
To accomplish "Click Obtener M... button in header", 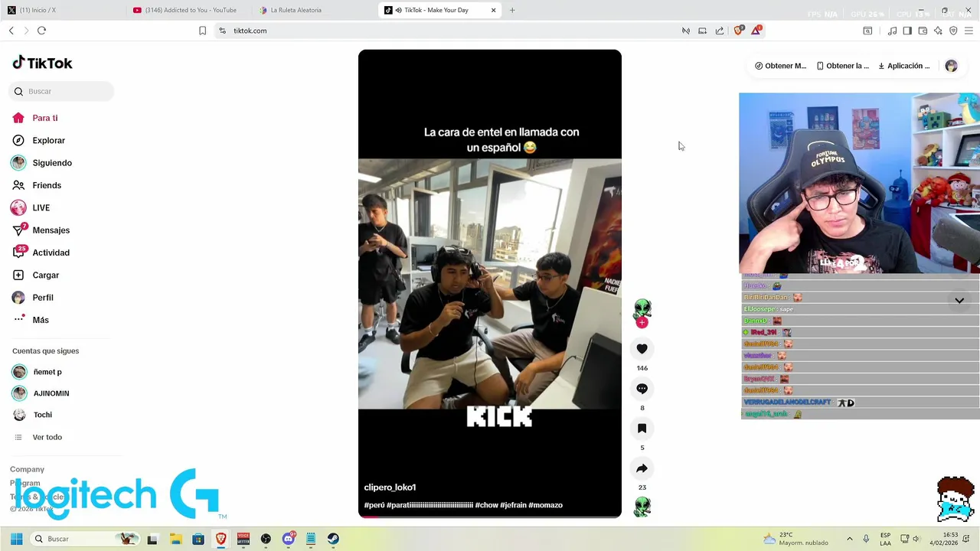I will point(780,66).
